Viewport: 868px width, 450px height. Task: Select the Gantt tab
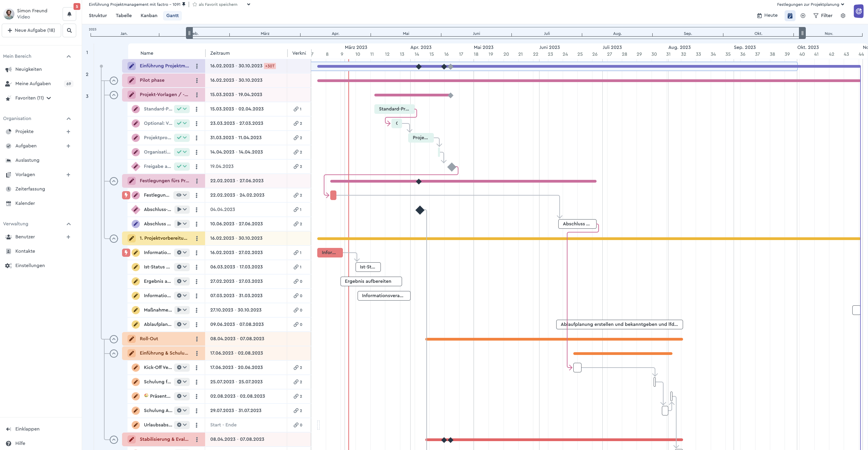[172, 16]
